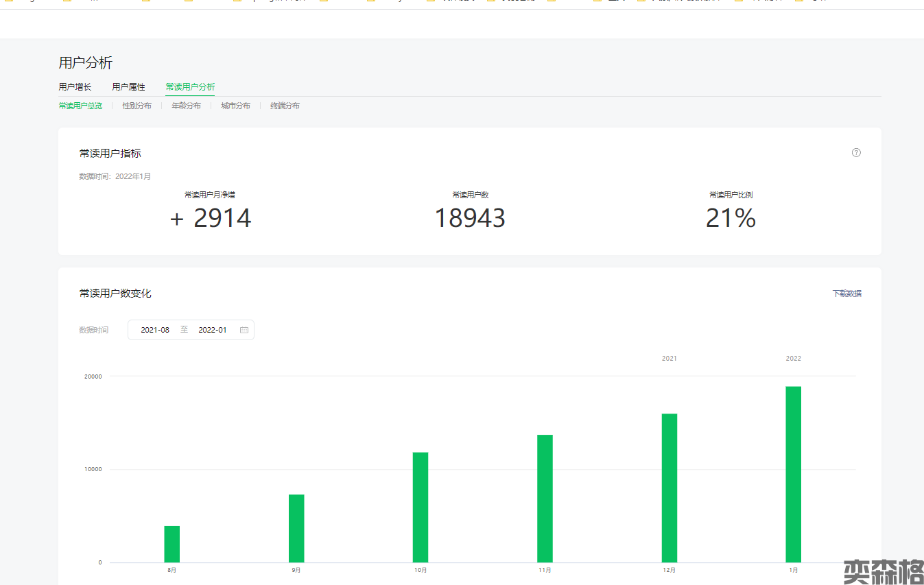Click the 1月 bar for 2022

point(794,475)
